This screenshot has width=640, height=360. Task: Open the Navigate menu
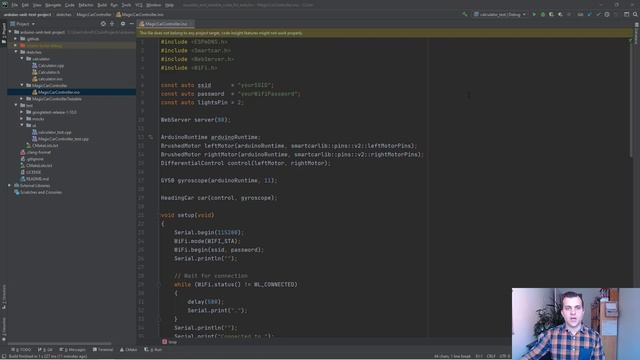point(53,5)
